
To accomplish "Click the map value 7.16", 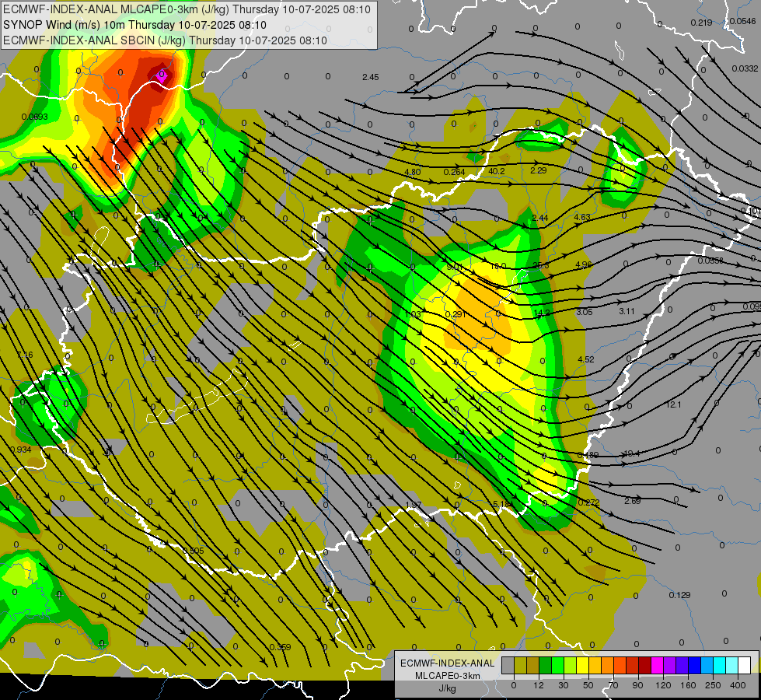I will coord(25,355).
